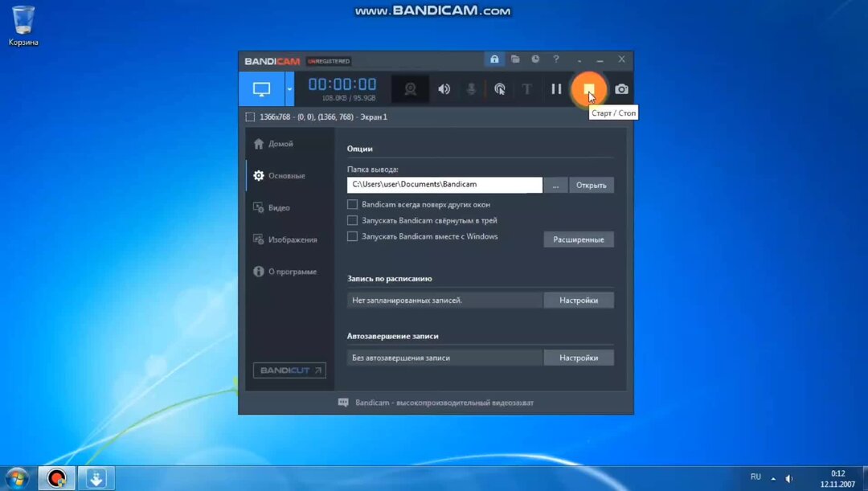Click the Pause recording button
This screenshot has width=868, height=491.
pyautogui.click(x=556, y=89)
